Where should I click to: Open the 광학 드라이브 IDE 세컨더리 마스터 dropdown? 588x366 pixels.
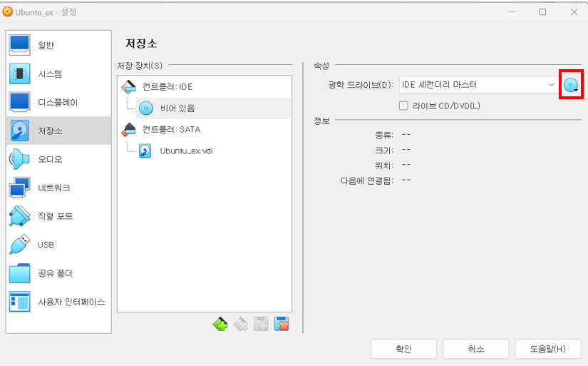tap(478, 85)
